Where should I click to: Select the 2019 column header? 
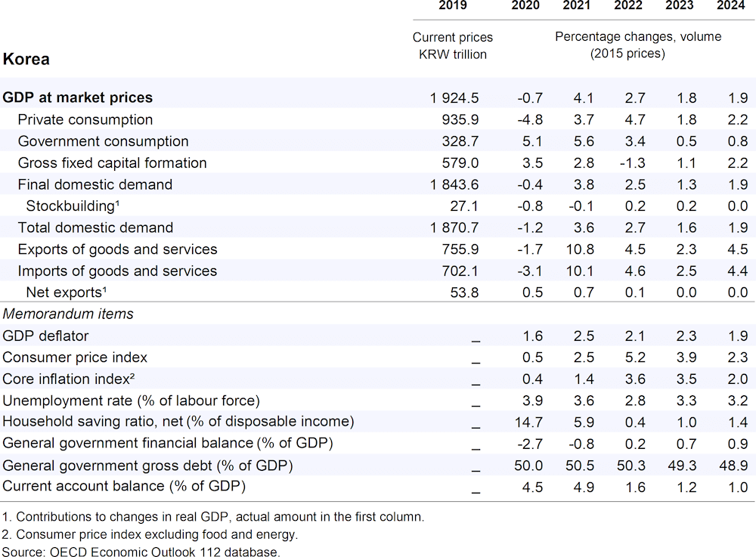452,6
